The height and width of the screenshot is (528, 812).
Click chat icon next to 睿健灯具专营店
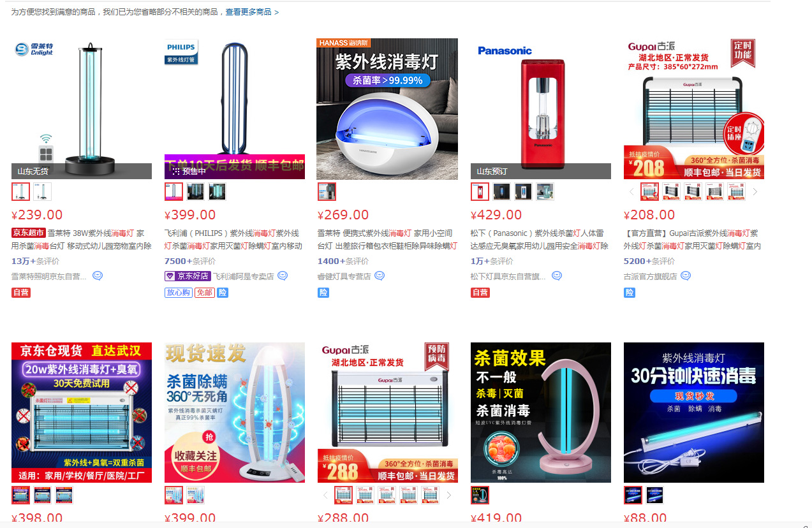380,276
